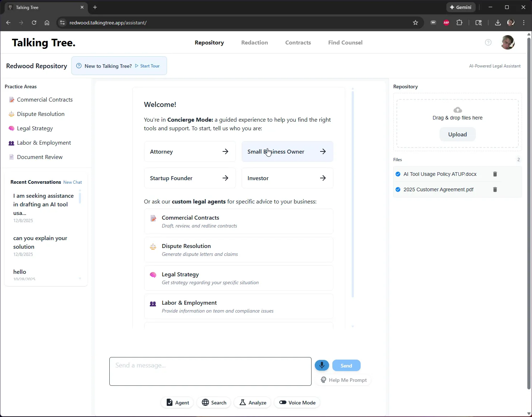
Task: Click the arrow on the Investor card
Action: point(323,178)
